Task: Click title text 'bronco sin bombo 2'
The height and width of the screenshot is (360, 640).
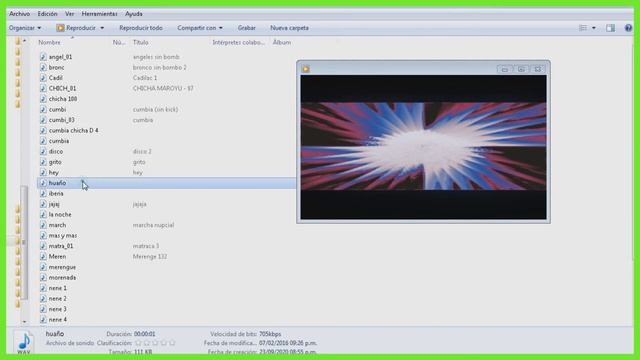Action: coord(160,67)
